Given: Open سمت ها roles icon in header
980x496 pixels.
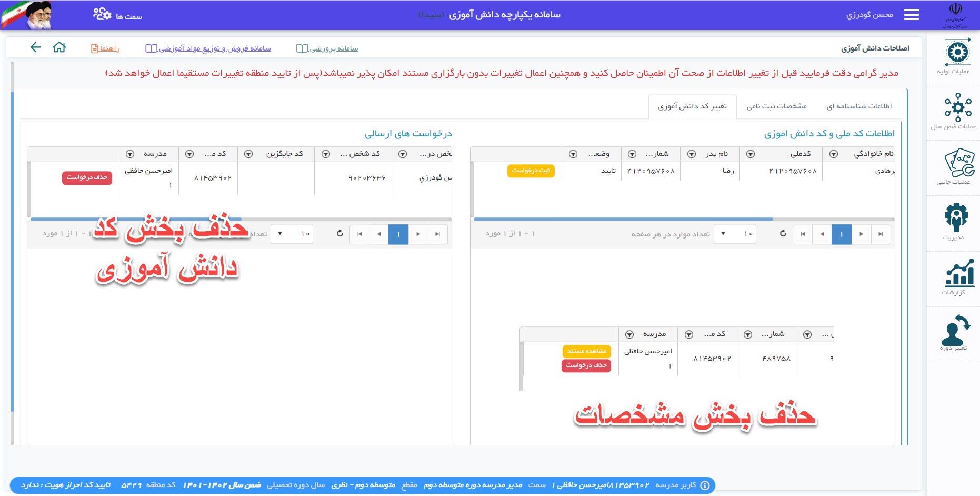Looking at the screenshot, I should (x=103, y=14).
